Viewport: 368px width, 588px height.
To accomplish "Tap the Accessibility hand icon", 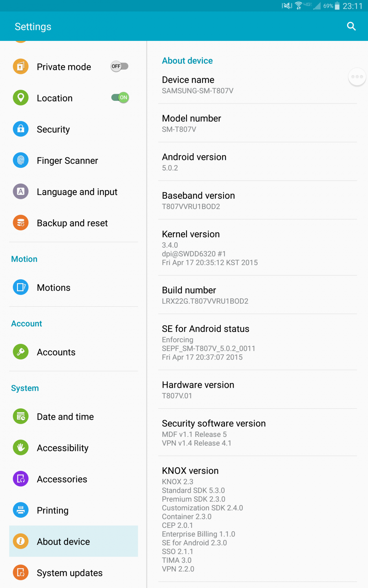I will pos(21,447).
